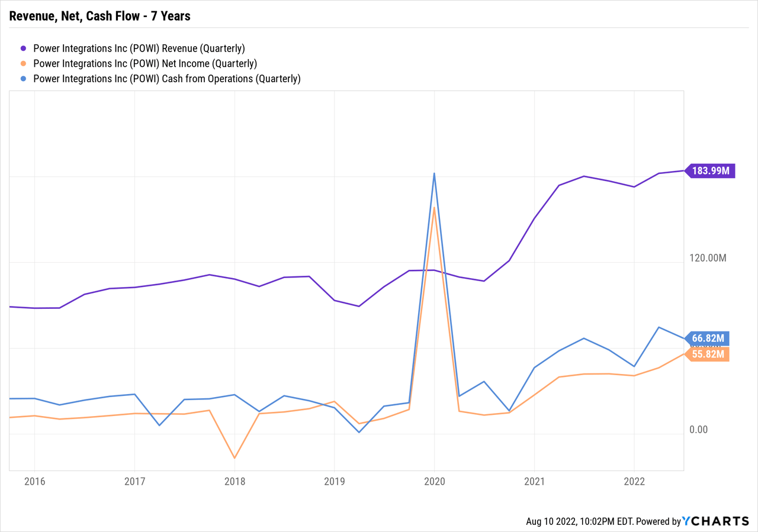Click the 2020 x-axis label

(434, 481)
